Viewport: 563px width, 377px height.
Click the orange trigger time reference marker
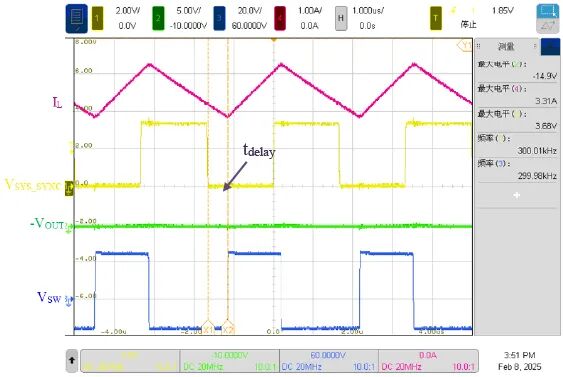(x=274, y=39)
